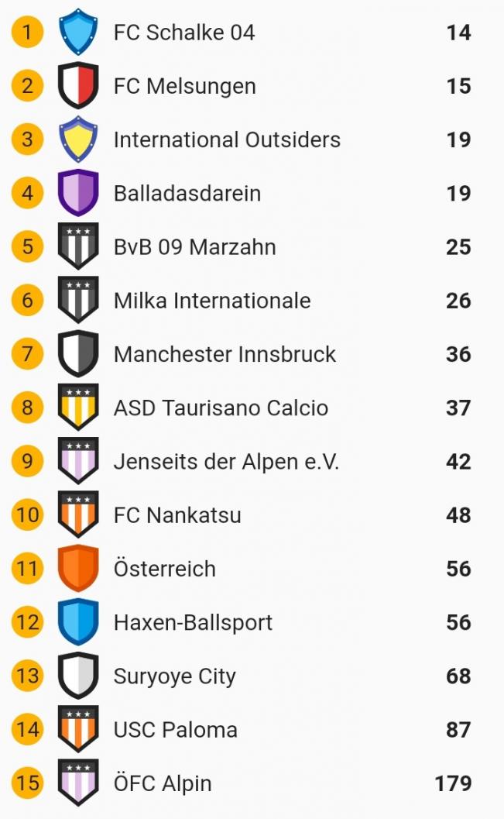Open USC Paloma team name

pos(175,730)
